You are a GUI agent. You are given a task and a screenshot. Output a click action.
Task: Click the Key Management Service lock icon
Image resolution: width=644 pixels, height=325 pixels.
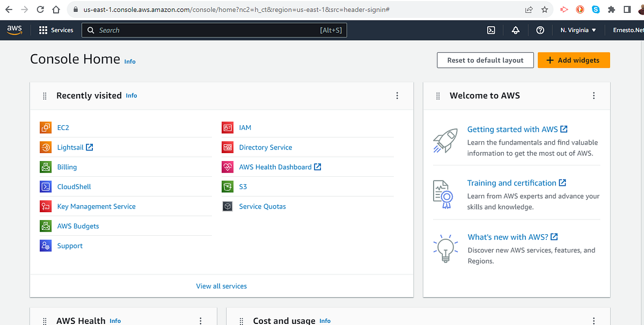46,206
